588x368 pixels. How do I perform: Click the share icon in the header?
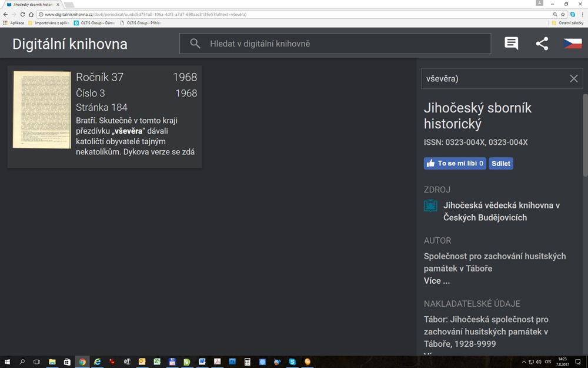click(542, 44)
